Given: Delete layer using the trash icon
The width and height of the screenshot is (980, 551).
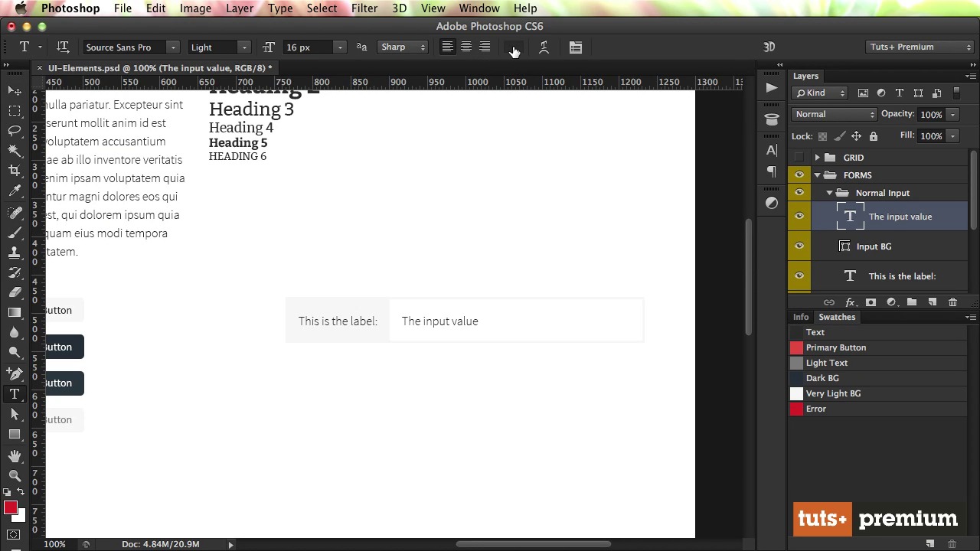Looking at the screenshot, I should point(952,302).
